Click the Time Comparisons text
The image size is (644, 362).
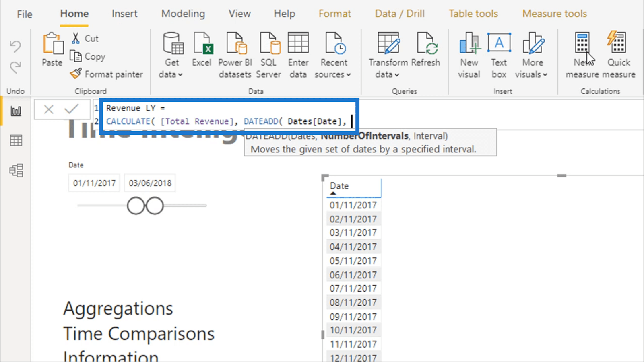pos(139,334)
